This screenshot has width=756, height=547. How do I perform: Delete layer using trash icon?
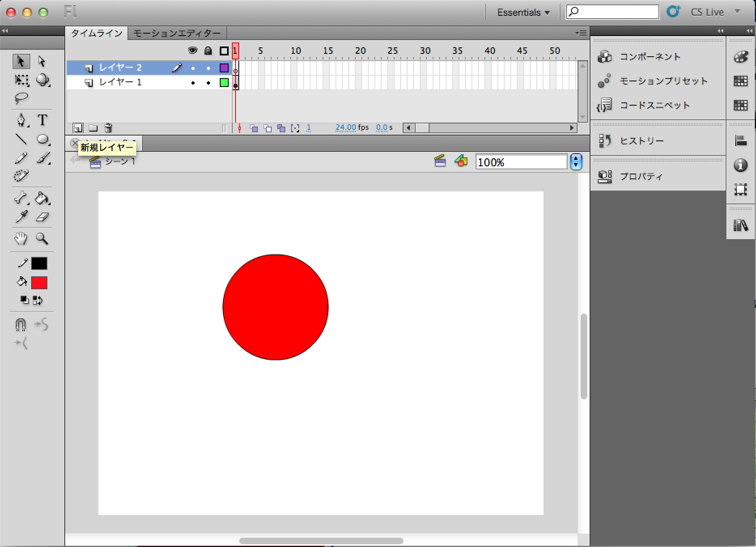108,128
